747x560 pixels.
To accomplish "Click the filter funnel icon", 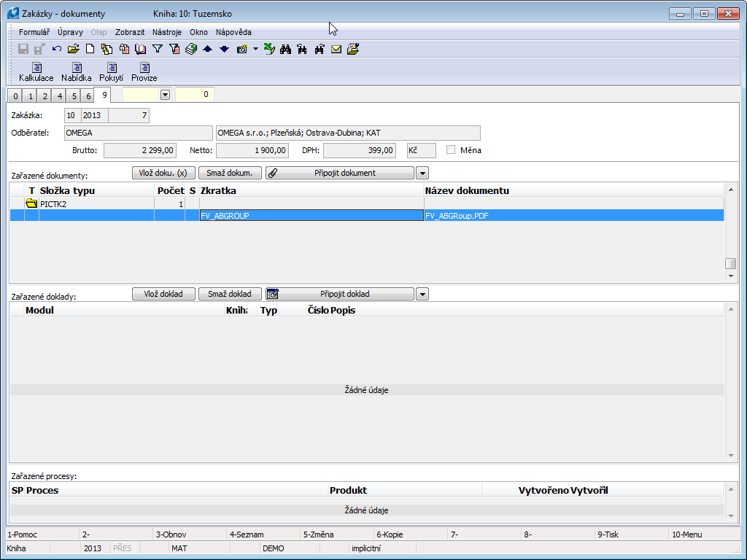I will click(157, 49).
